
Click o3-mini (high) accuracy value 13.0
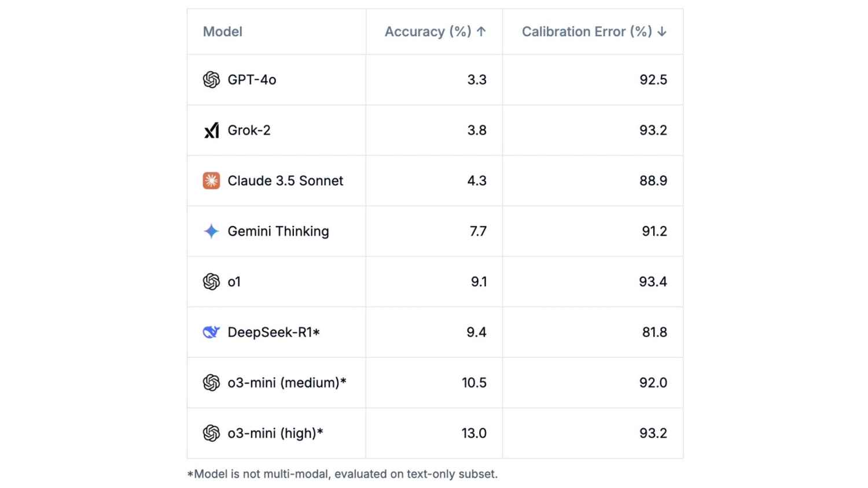pyautogui.click(x=474, y=433)
